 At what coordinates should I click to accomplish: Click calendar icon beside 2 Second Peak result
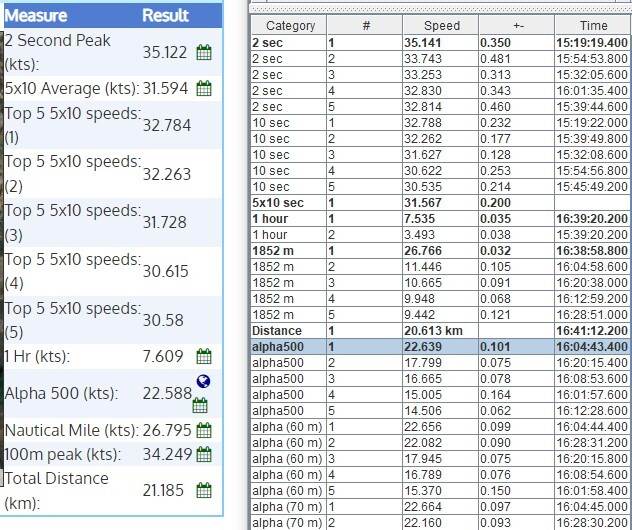pyautogui.click(x=204, y=54)
